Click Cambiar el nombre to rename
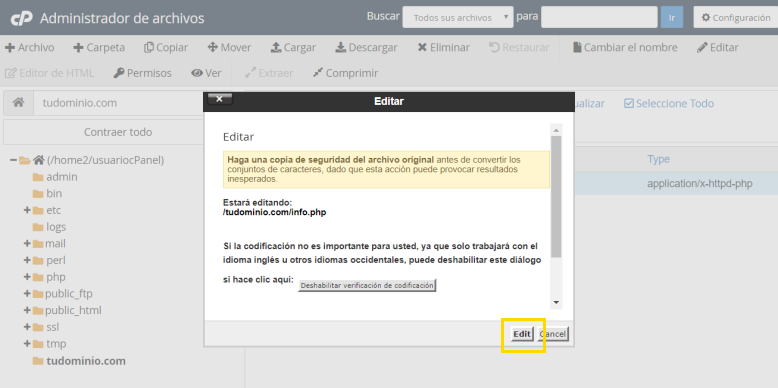Viewport: 778px width, 388px height. click(x=625, y=48)
